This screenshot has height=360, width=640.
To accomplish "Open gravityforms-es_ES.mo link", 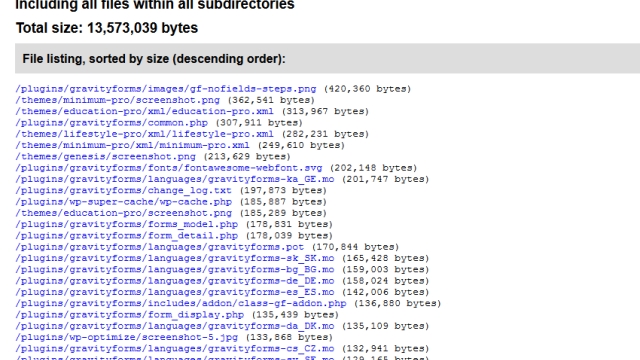I will (x=175, y=292).
